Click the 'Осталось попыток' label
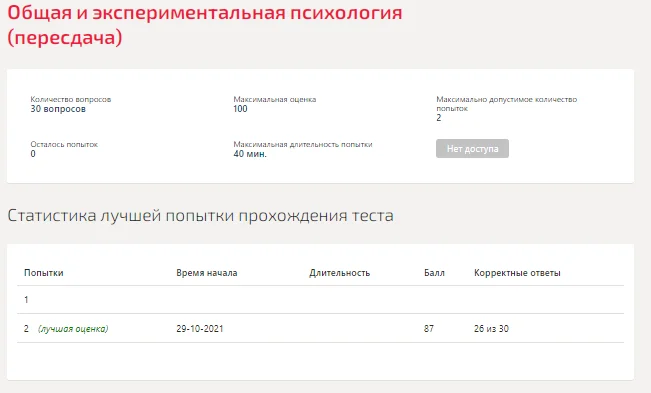 point(64,144)
